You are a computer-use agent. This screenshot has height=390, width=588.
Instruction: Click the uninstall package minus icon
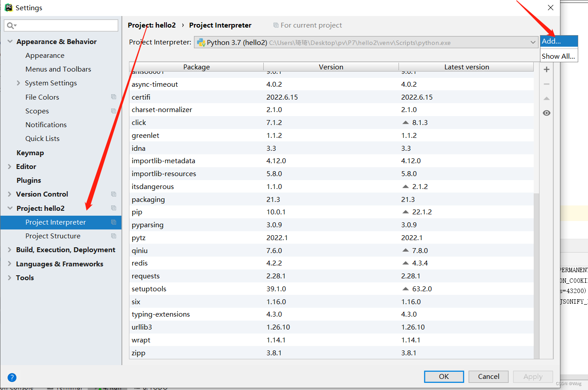pyautogui.click(x=547, y=84)
